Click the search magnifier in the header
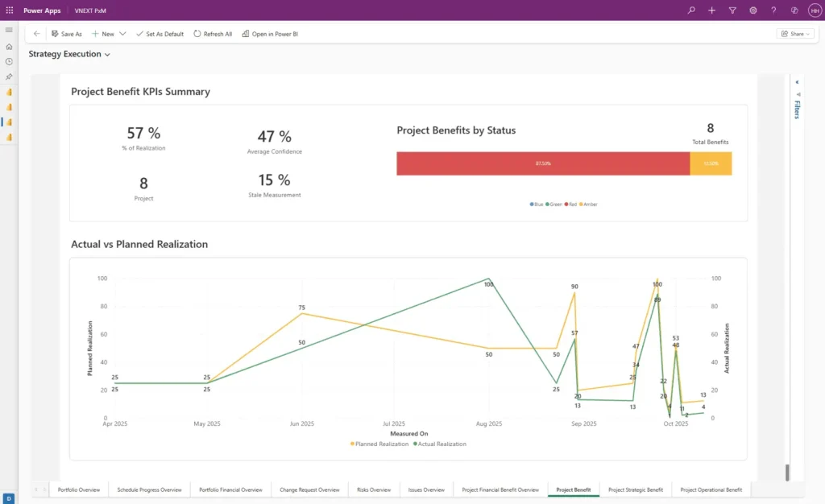The height and width of the screenshot is (504, 825). 691,10
